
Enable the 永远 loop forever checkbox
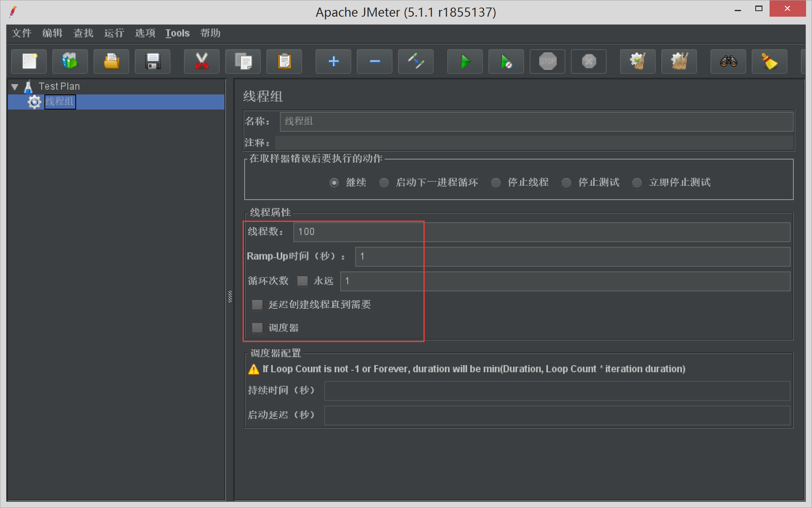click(303, 281)
